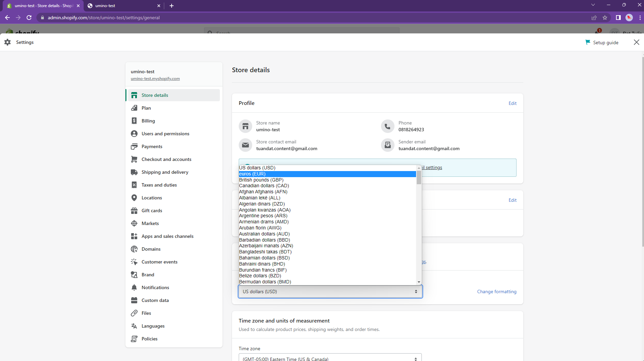The image size is (644, 361).
Task: Click the Notifications bell icon in sidebar
Action: click(134, 287)
